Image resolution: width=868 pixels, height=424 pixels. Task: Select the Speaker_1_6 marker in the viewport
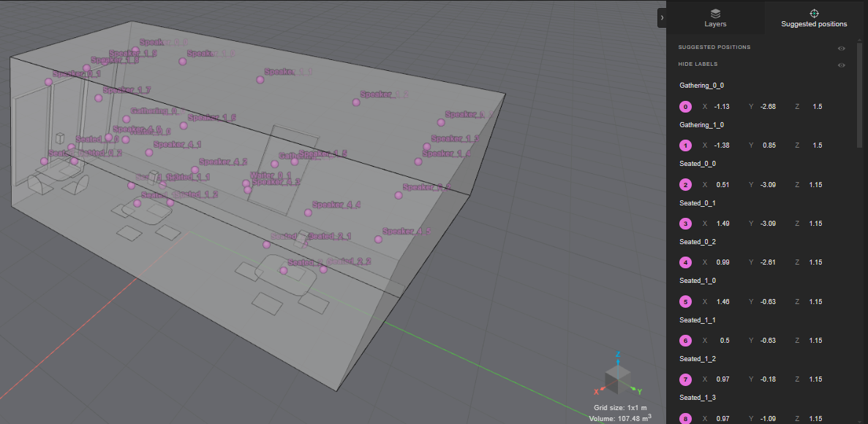coord(184,126)
